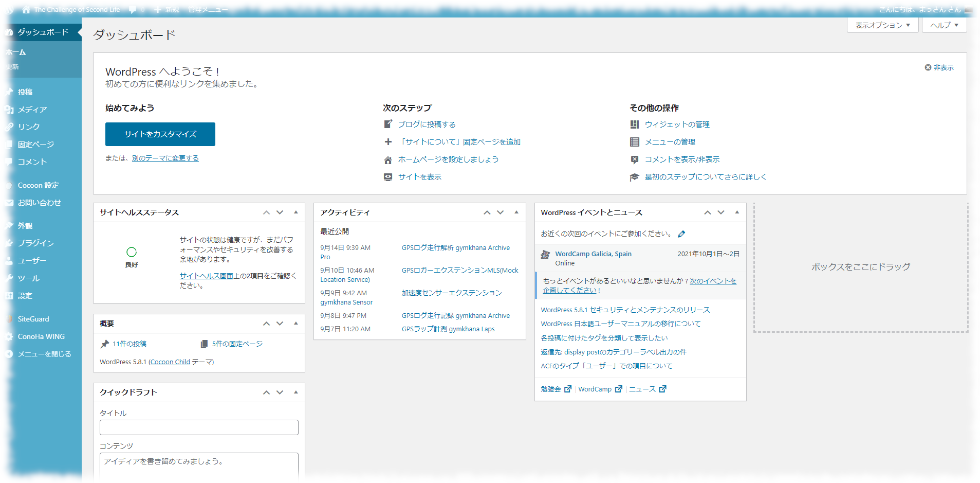The image size is (980, 483).
Task: Open 加速度センサーエクステンション post link
Action: (452, 293)
